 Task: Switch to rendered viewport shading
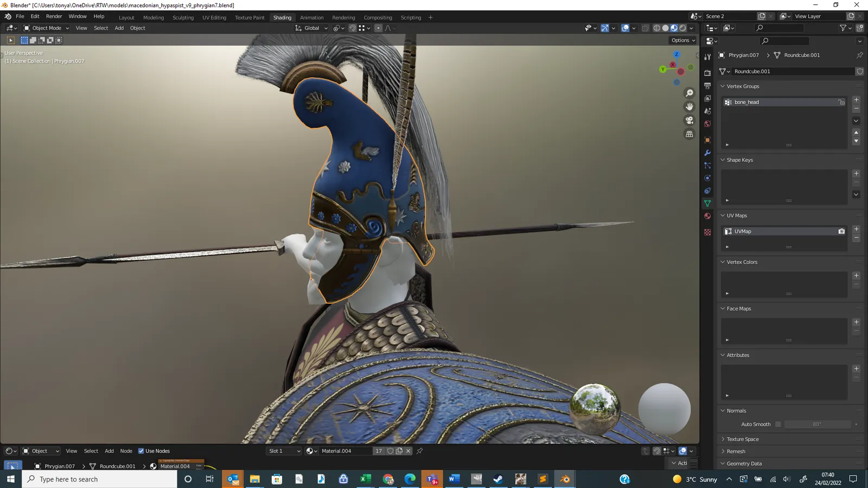coord(683,28)
